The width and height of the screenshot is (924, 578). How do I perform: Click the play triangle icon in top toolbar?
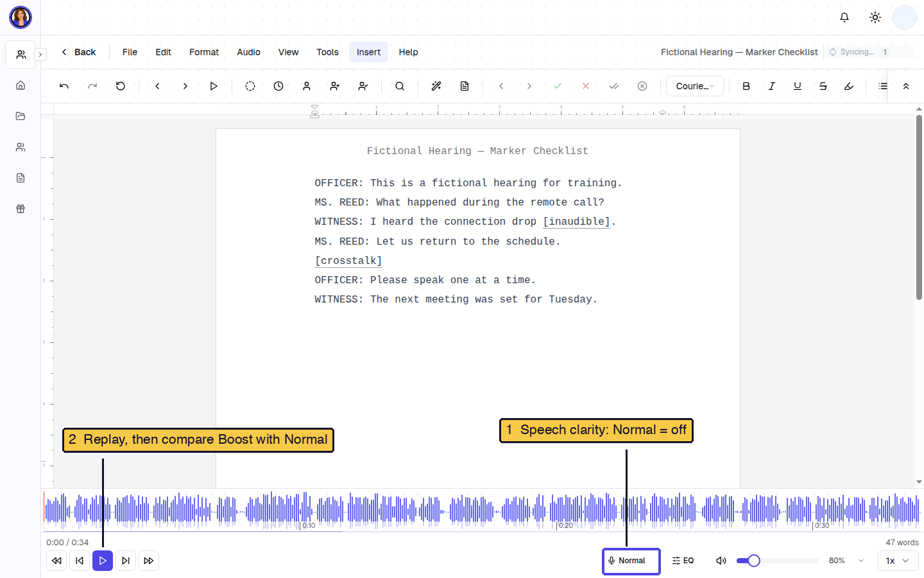tap(214, 86)
